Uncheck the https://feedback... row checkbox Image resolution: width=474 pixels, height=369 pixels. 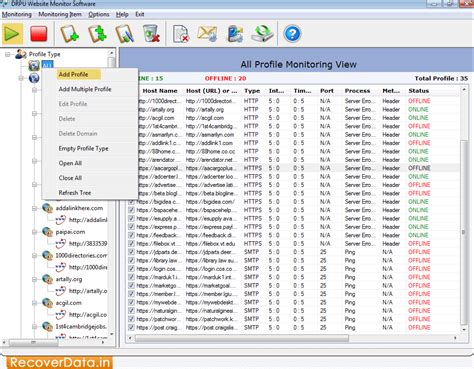point(131,235)
